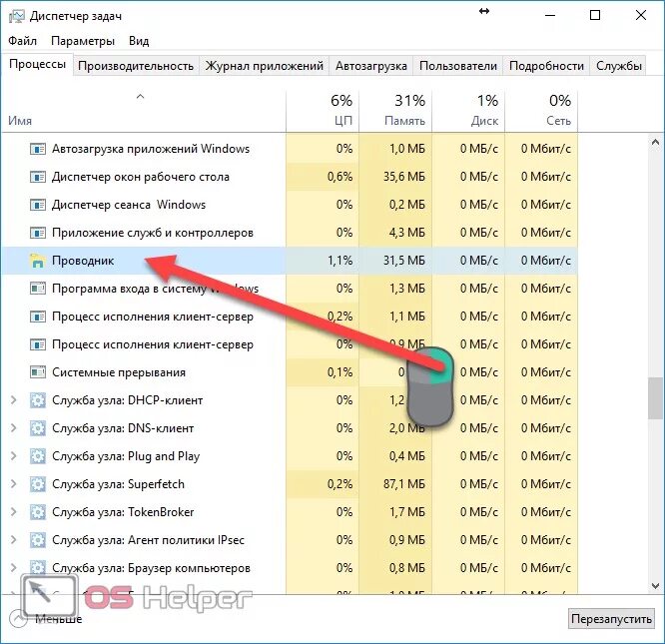Sort by the Память column header
665x644 pixels.
click(x=395, y=111)
